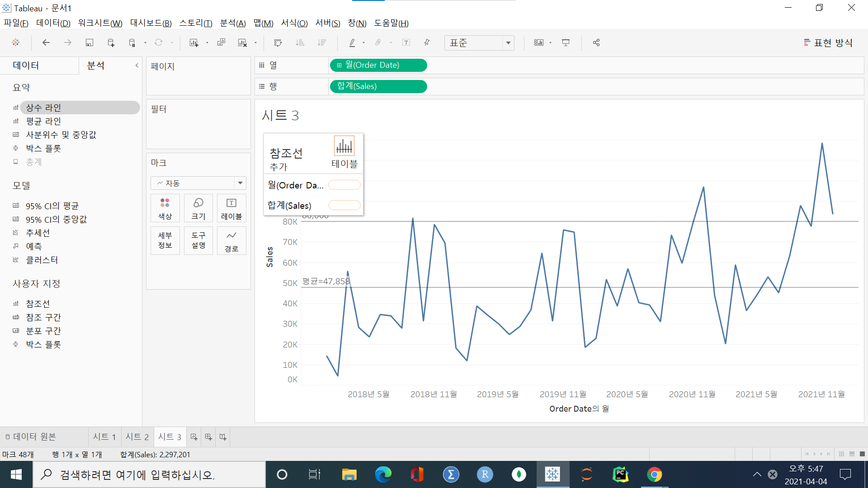Switch to the 데이터 pane tab
This screenshot has height=488, width=868.
tap(26, 66)
